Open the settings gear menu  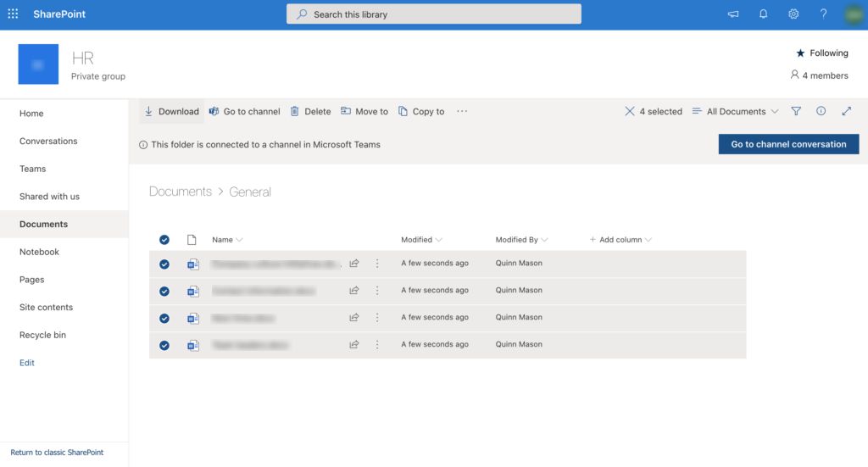click(x=793, y=14)
